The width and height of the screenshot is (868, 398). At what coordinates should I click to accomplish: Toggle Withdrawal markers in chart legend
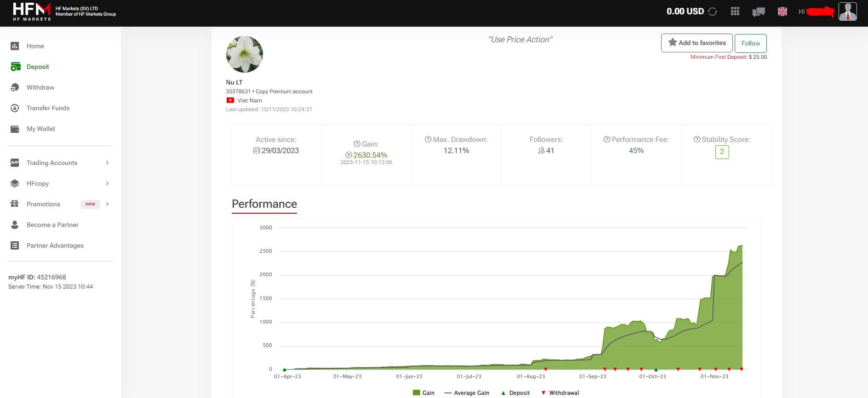pos(560,393)
